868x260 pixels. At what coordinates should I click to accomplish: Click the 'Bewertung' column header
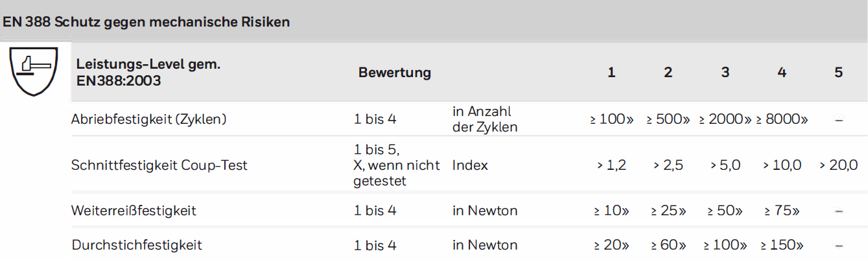pyautogui.click(x=395, y=73)
